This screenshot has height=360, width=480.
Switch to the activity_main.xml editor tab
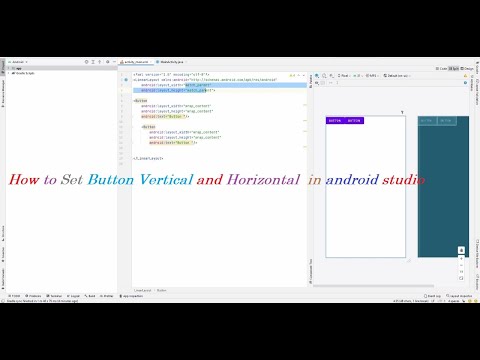136,62
